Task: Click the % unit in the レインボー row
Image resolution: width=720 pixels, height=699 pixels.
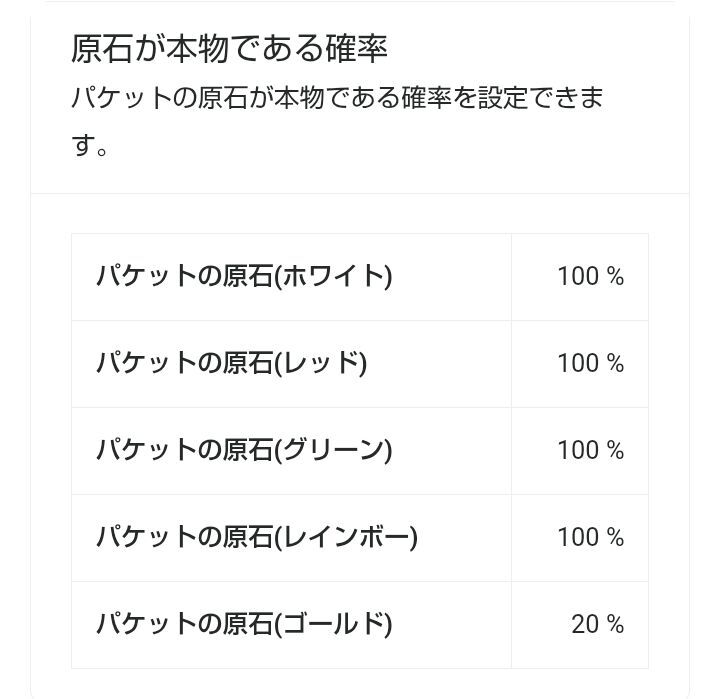Action: 615,537
